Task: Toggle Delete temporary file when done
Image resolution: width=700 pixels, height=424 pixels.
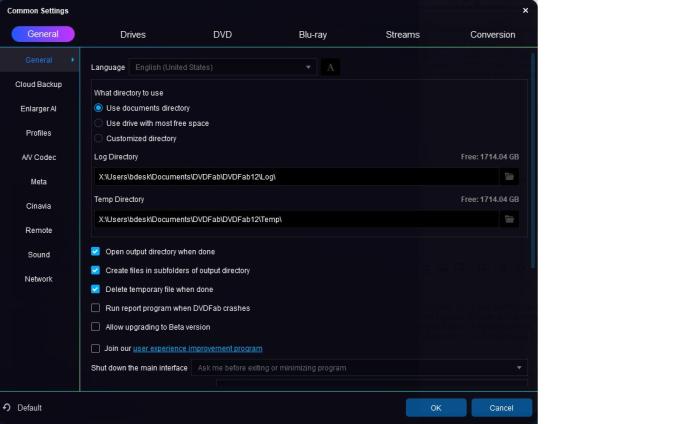Action: tap(96, 289)
